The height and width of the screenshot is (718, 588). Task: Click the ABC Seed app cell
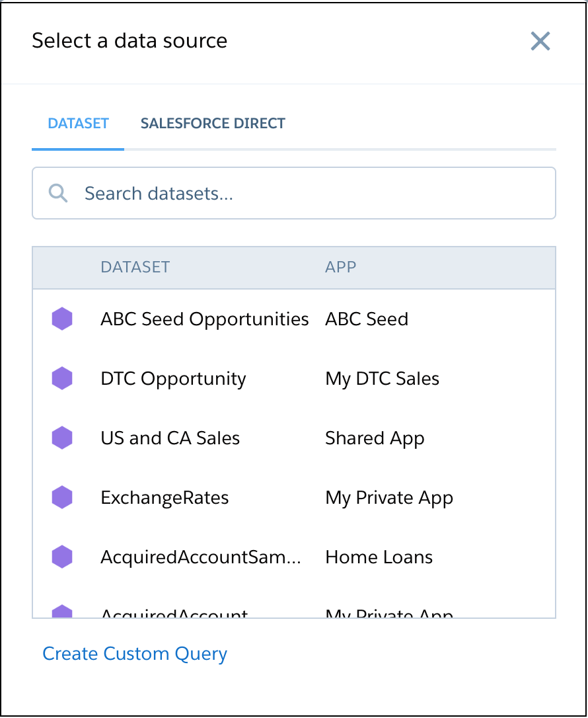tap(367, 319)
